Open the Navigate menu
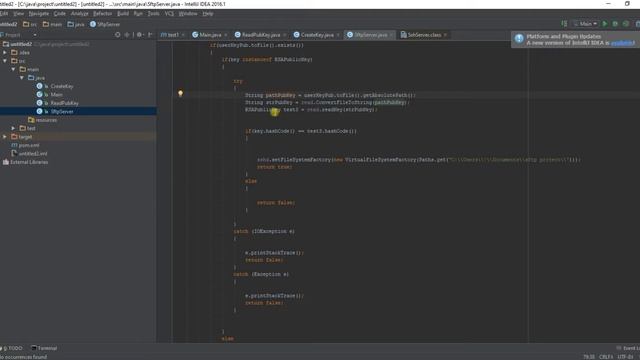640x360 pixels. tap(39, 13)
